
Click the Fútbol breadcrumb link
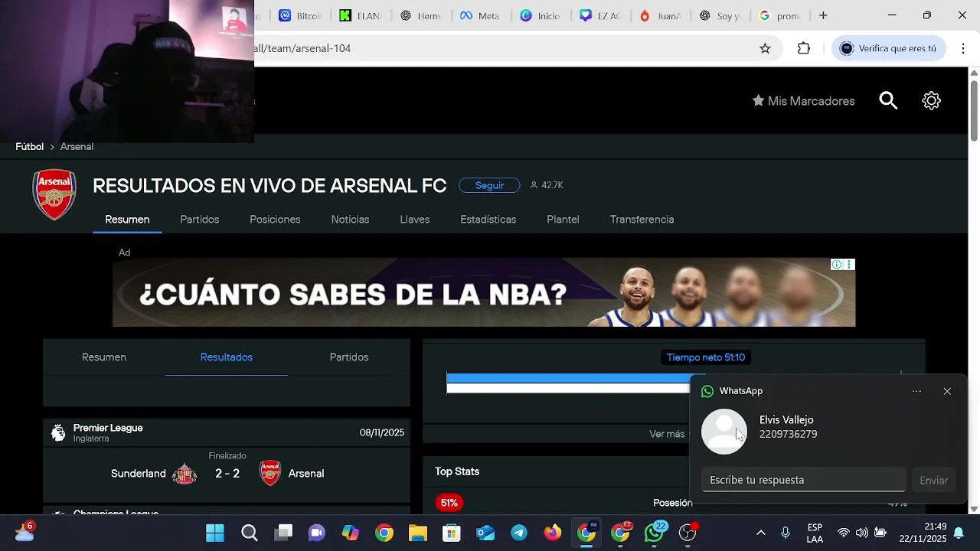tap(29, 147)
